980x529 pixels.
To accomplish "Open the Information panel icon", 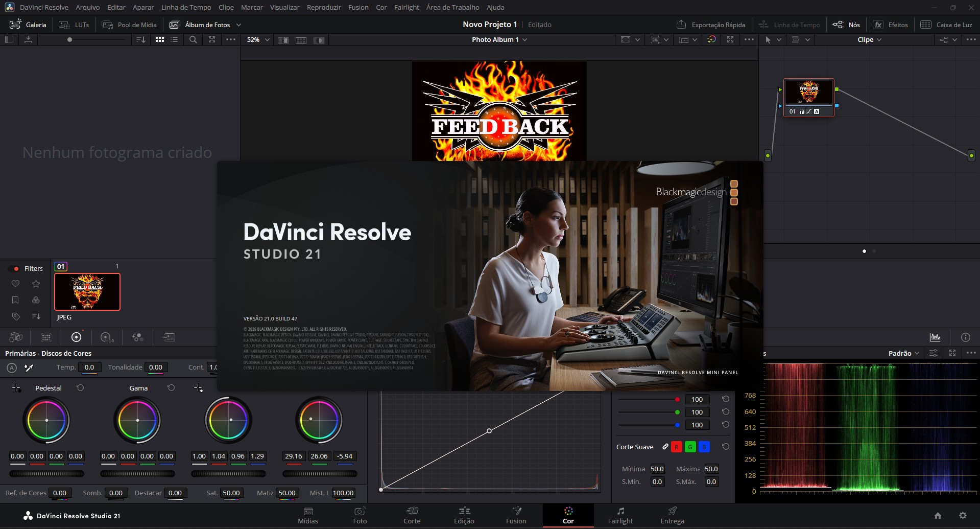I will [965, 337].
